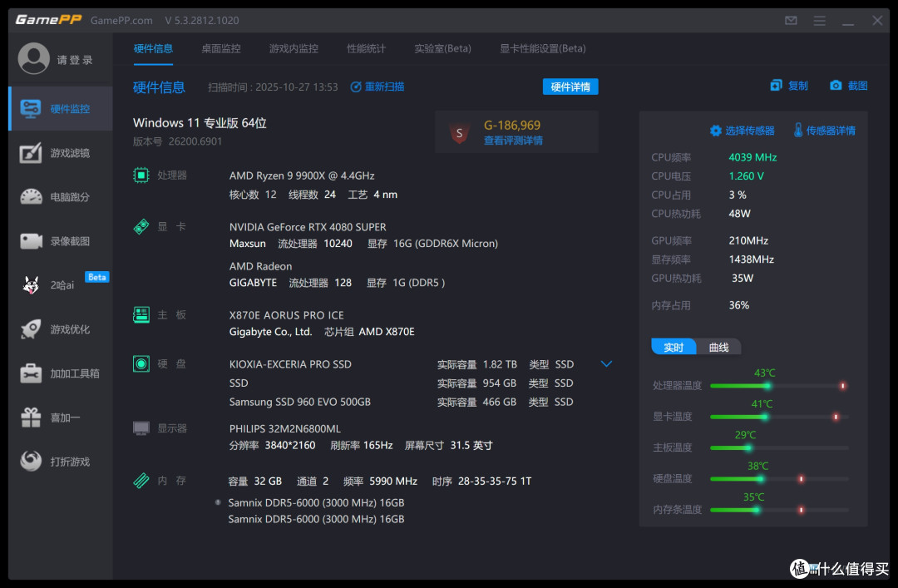Image resolution: width=898 pixels, height=588 pixels.
Task: Open 打折游戏 discount games section
Action: coord(61,462)
